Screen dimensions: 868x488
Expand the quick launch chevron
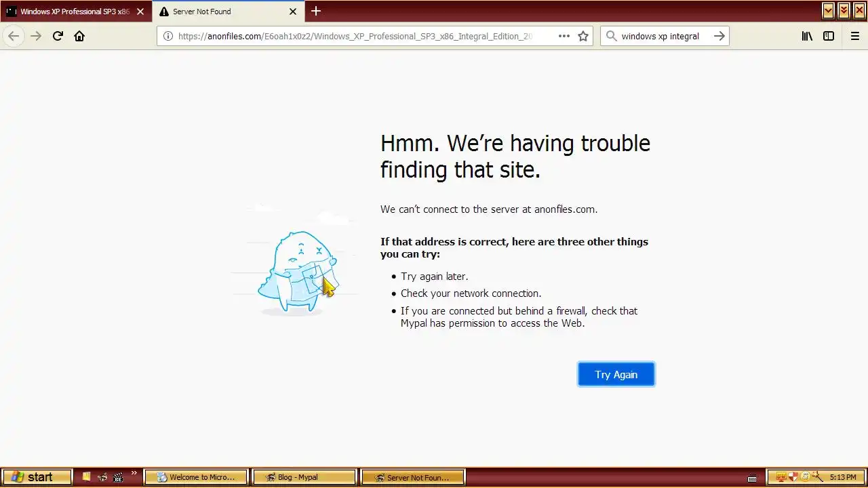[x=134, y=473]
